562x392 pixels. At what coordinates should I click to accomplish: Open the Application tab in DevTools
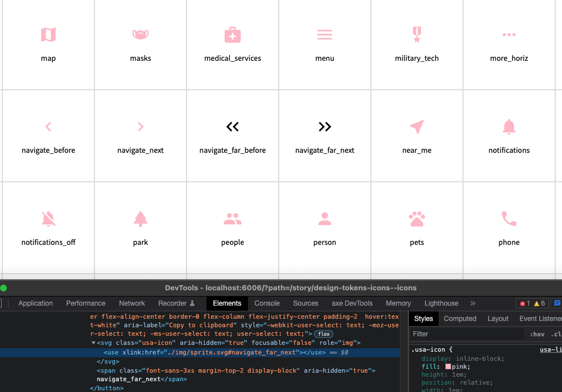(x=35, y=303)
